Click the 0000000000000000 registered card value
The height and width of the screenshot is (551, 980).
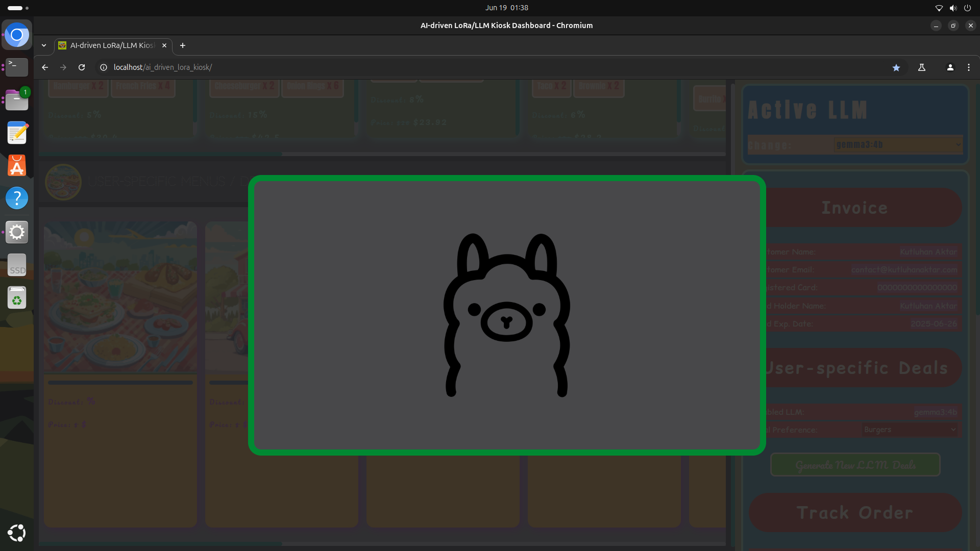click(917, 288)
